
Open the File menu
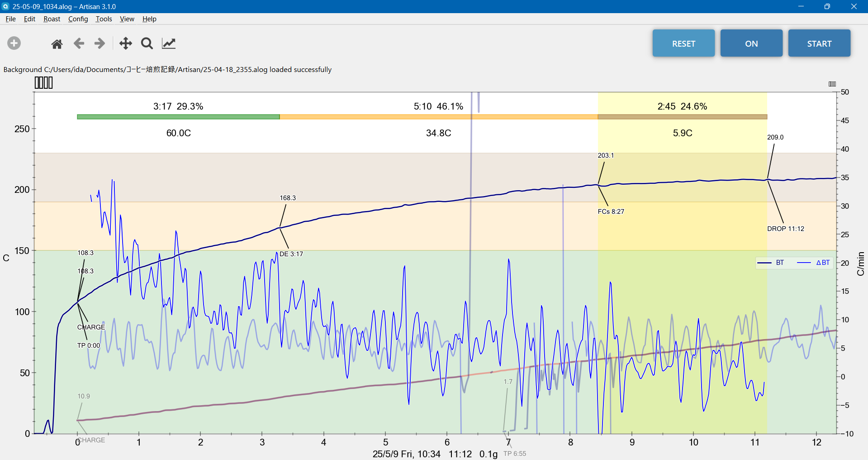coord(10,19)
